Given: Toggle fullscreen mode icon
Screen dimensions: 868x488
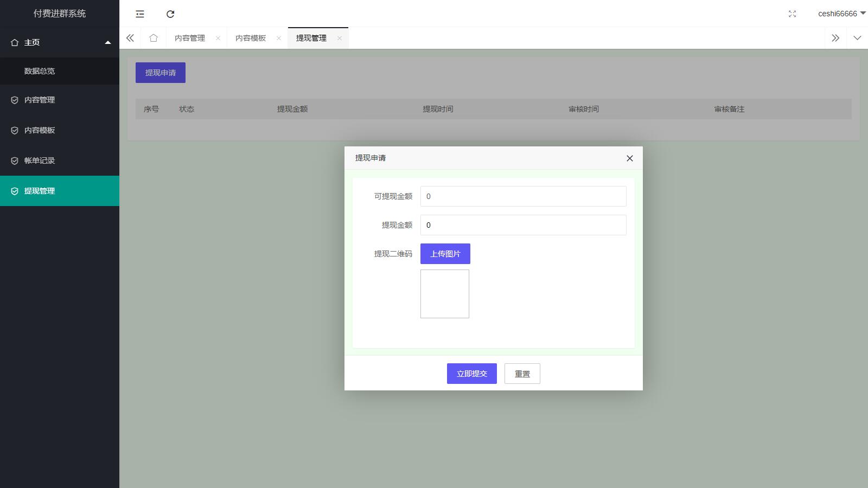Looking at the screenshot, I should click(792, 14).
